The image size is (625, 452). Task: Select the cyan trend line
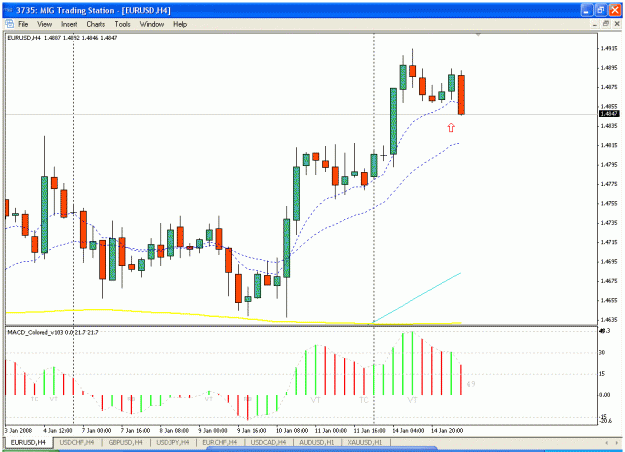point(417,297)
